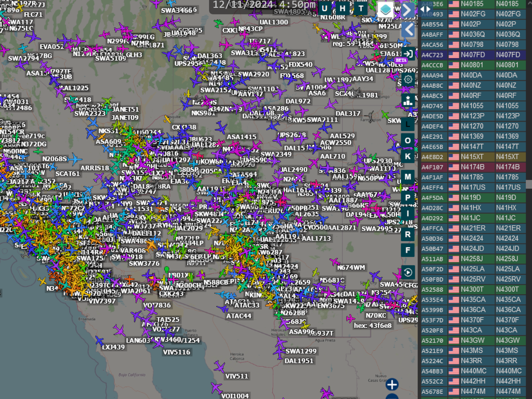Select the plane above hex: 43f6e8 label
Screen dimensions: 532x399
(x=350, y=319)
